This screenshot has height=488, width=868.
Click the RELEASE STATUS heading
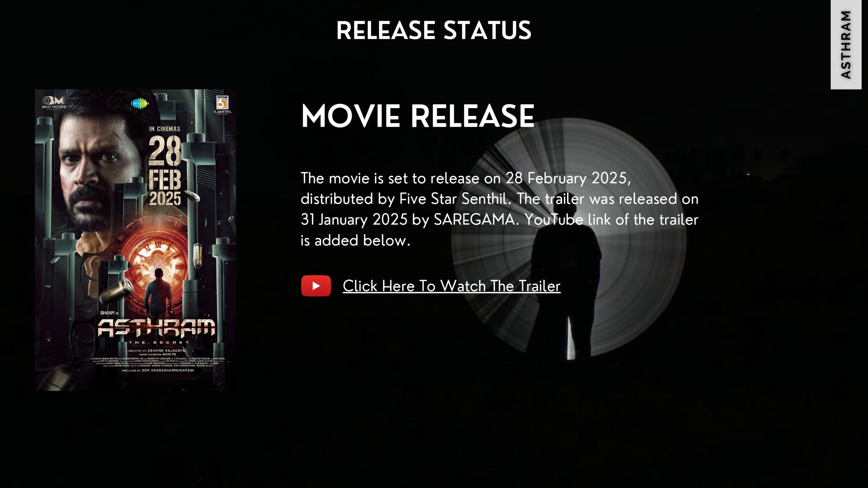[x=434, y=30]
